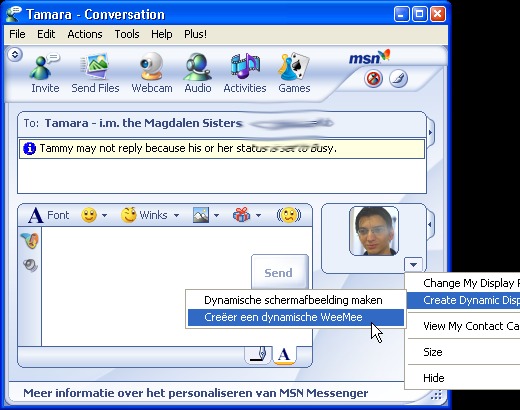This screenshot has height=410, width=520.
Task: Click the block contact icon
Action: tap(373, 79)
